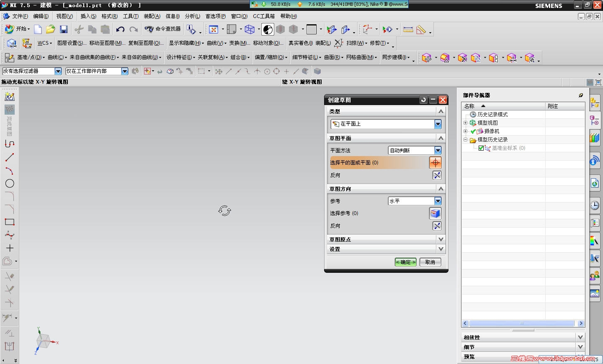603x364 pixels.
Task: Toggle the 基准坐标系 (0) checkbox
Action: 481,148
